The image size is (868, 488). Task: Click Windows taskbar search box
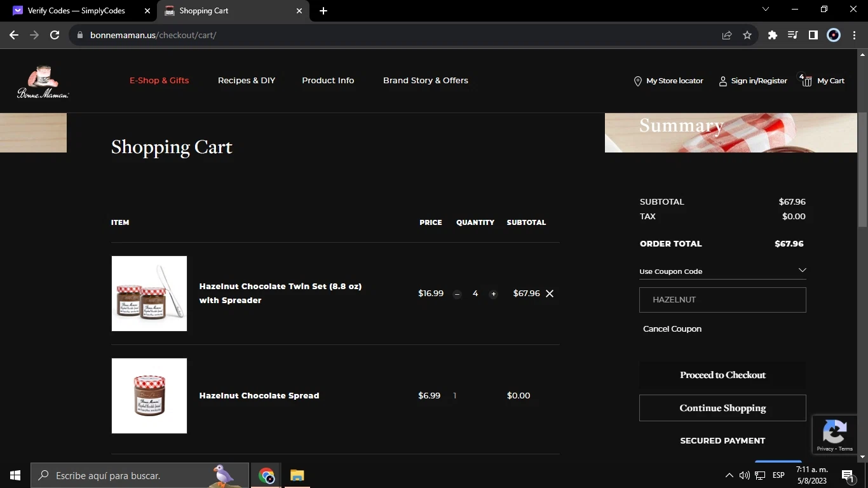pos(140,475)
